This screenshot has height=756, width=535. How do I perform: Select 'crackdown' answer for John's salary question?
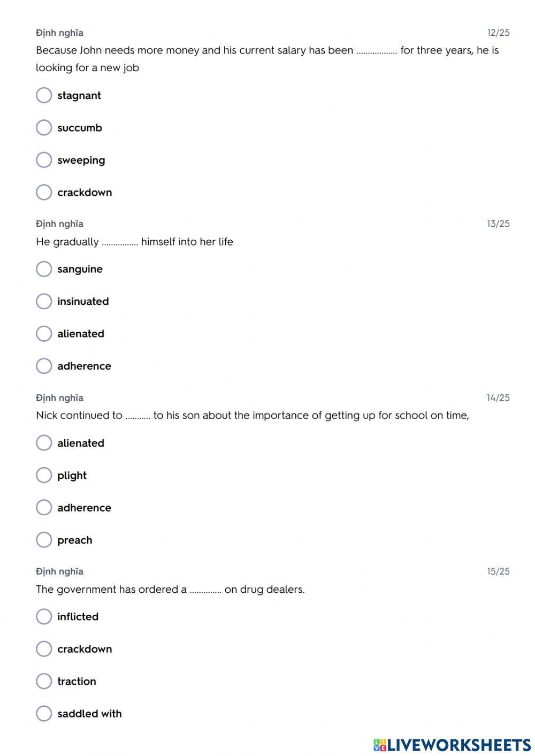coord(44,193)
